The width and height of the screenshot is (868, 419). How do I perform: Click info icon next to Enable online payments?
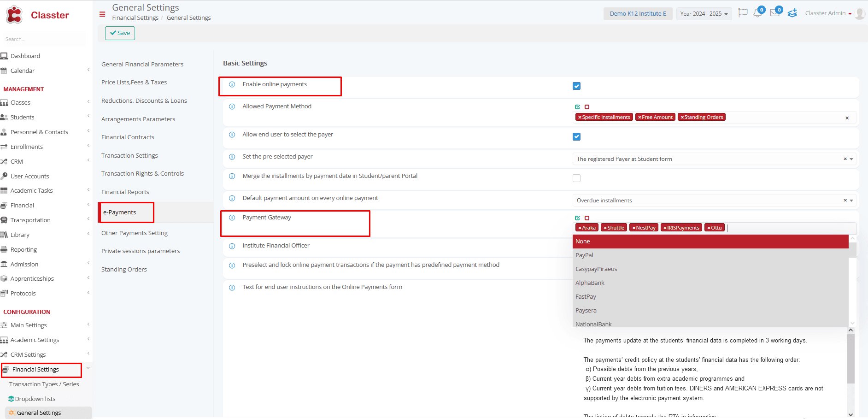[232, 84]
